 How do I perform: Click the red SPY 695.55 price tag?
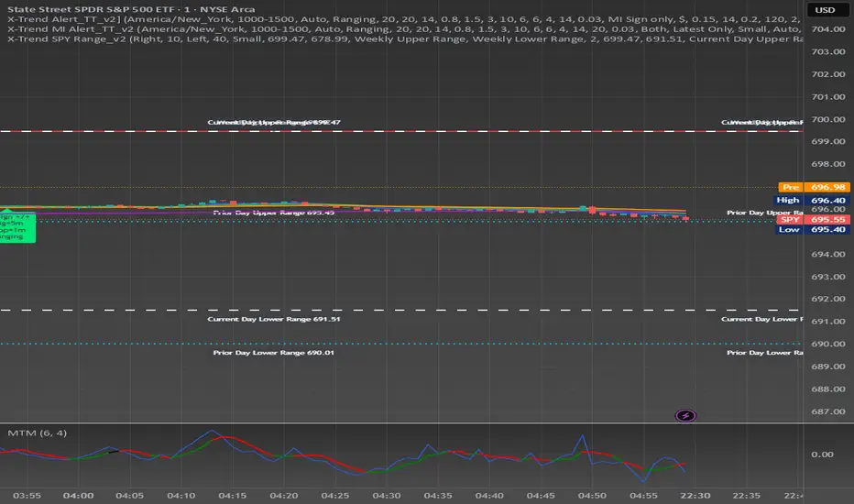click(x=813, y=220)
